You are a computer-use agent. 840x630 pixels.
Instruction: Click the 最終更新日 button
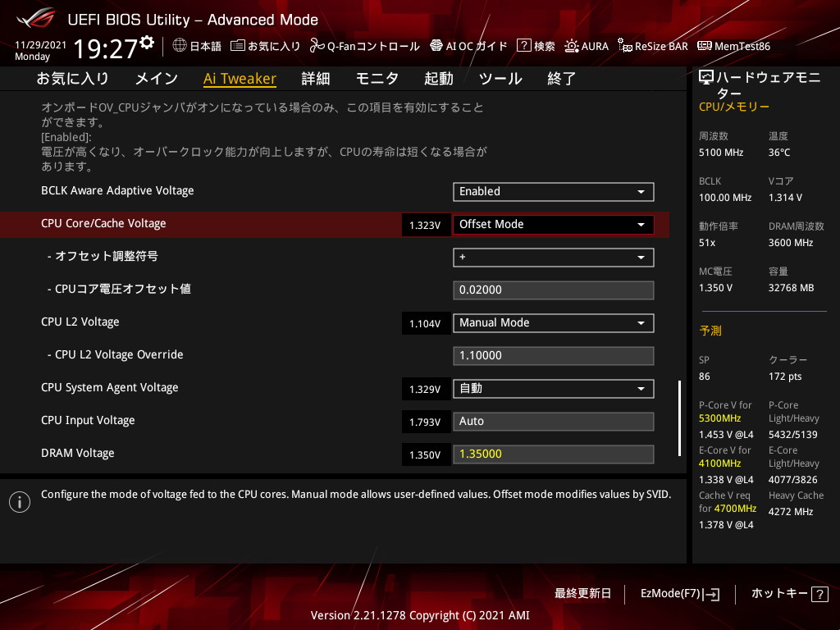(582, 594)
